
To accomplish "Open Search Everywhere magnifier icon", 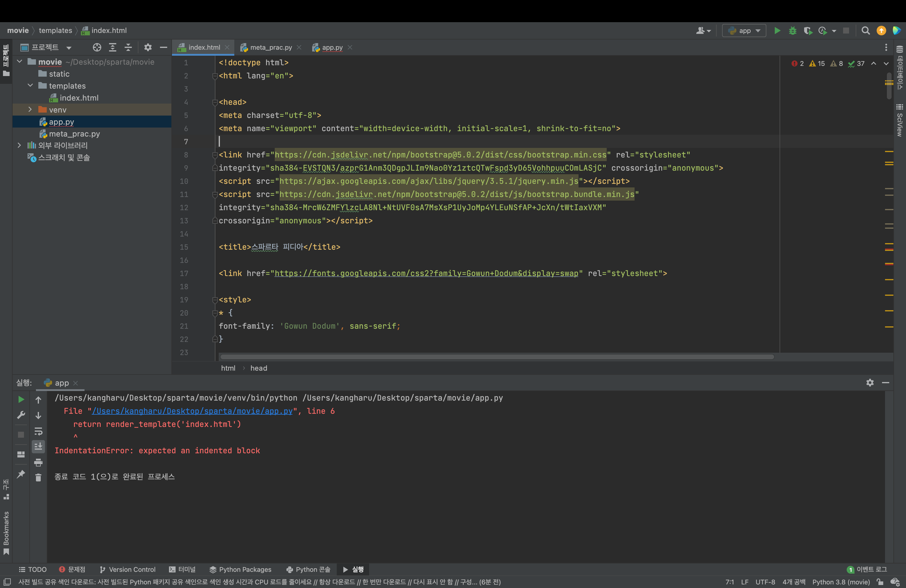I will coord(866,31).
